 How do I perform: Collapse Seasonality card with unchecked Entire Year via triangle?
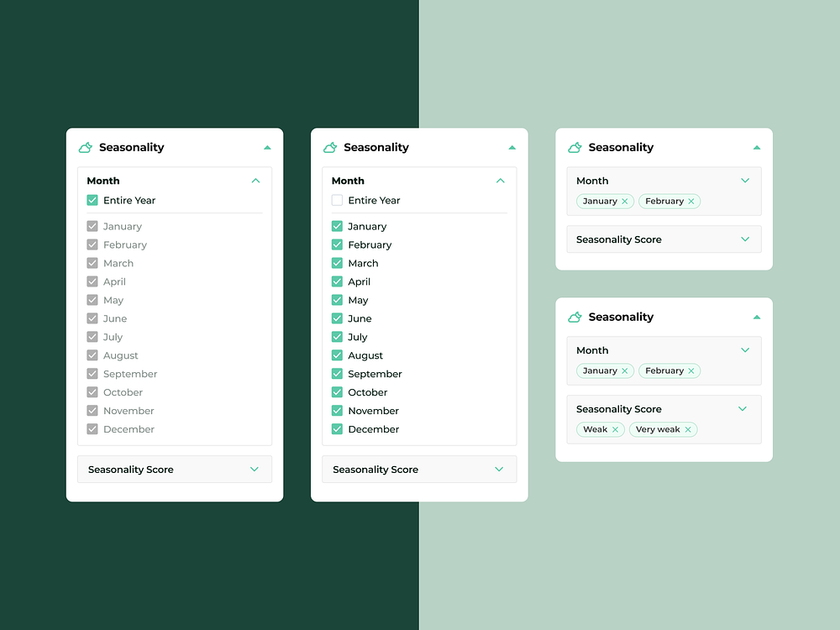512,147
